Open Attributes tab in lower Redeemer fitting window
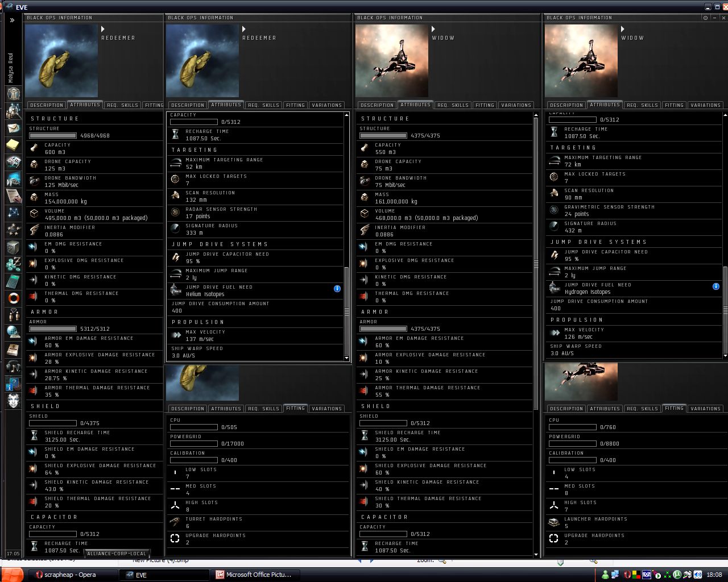728x582 pixels. 226,409
